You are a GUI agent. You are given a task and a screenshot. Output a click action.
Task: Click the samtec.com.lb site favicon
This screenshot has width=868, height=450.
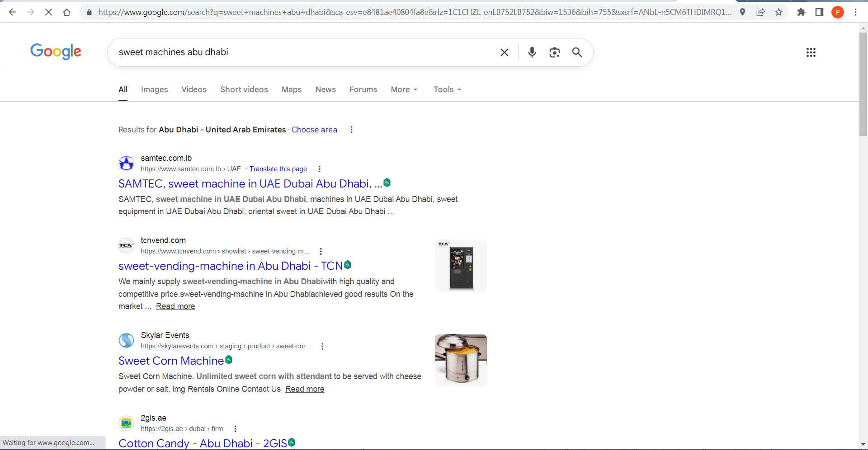pyautogui.click(x=127, y=163)
